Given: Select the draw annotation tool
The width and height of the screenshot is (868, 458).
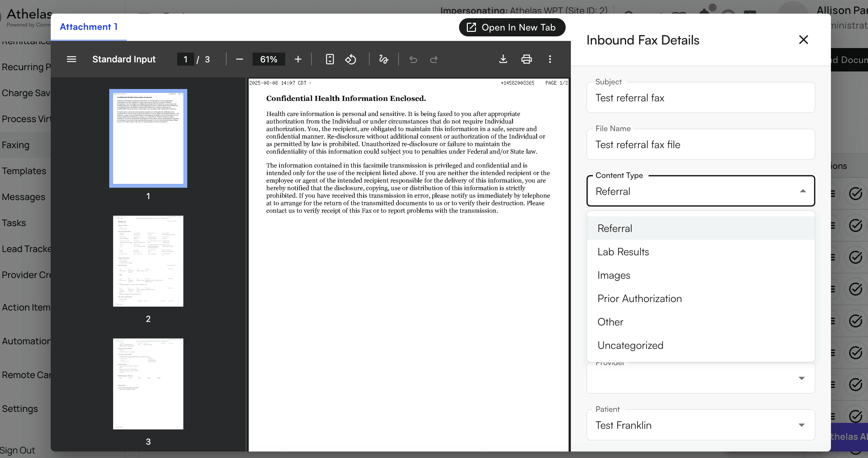Looking at the screenshot, I should click(x=384, y=59).
